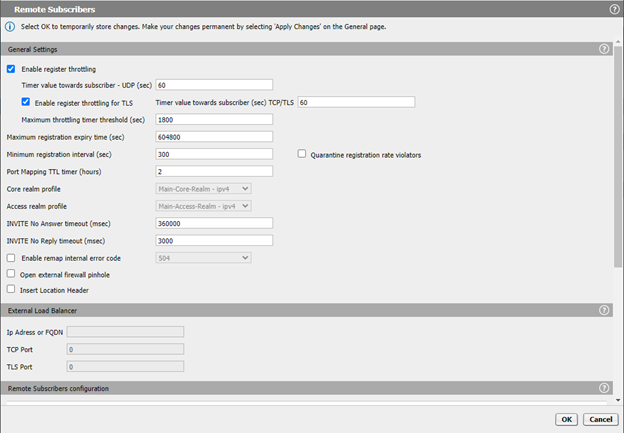Click INVITE No Answer timeout field

click(x=214, y=223)
